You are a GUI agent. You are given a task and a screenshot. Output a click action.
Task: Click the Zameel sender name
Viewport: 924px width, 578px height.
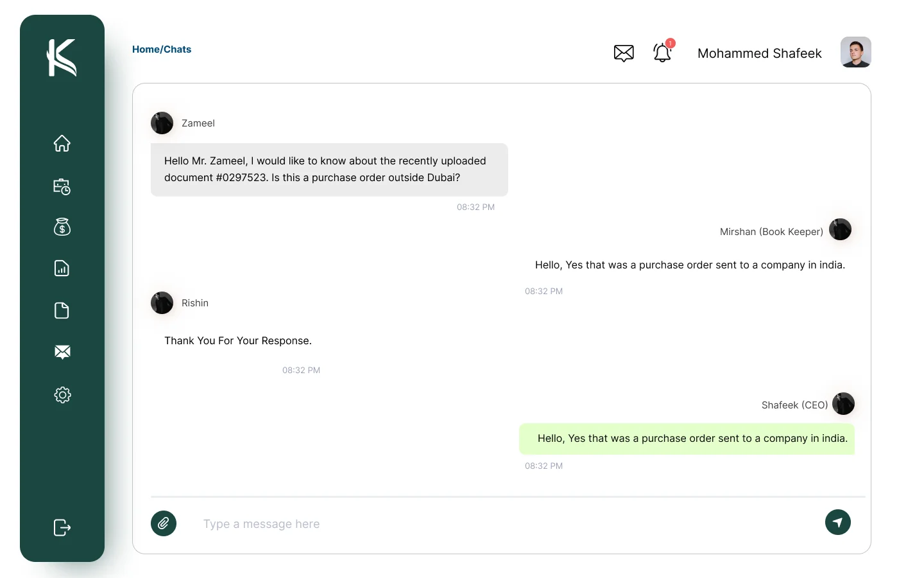(198, 123)
